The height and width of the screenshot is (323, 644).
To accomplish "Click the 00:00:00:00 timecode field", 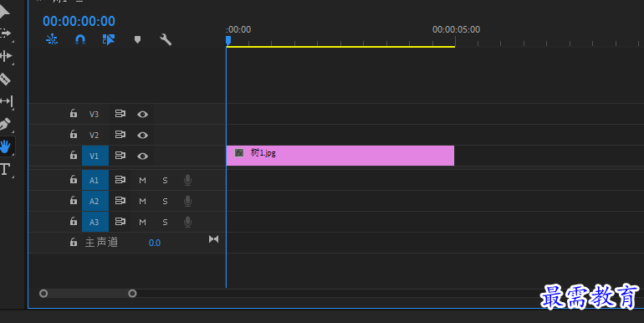I will pyautogui.click(x=79, y=21).
